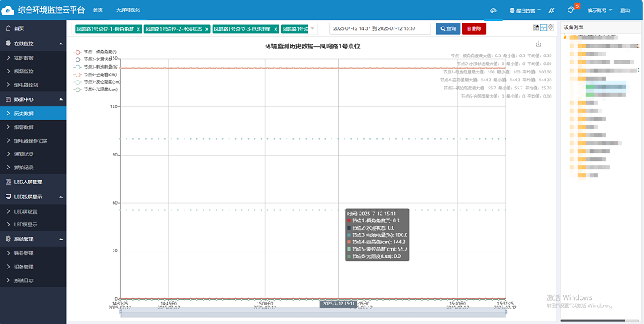
Task: Click the dashboard gauge icon in top bar
Action: coord(493,11)
